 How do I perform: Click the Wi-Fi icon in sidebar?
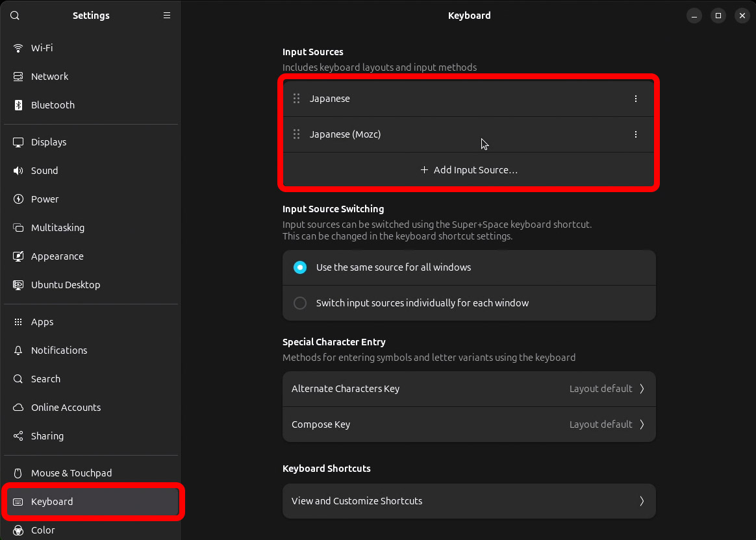pos(18,47)
